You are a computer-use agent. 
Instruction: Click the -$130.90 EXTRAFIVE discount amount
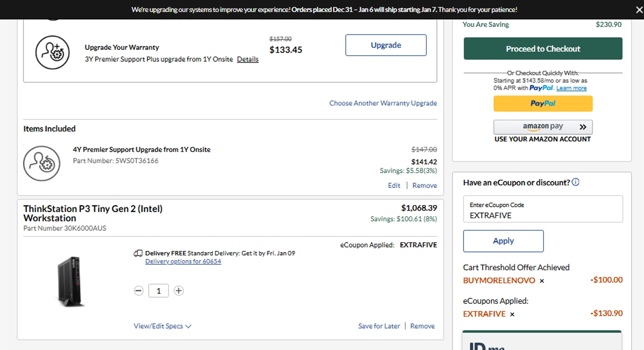606,313
